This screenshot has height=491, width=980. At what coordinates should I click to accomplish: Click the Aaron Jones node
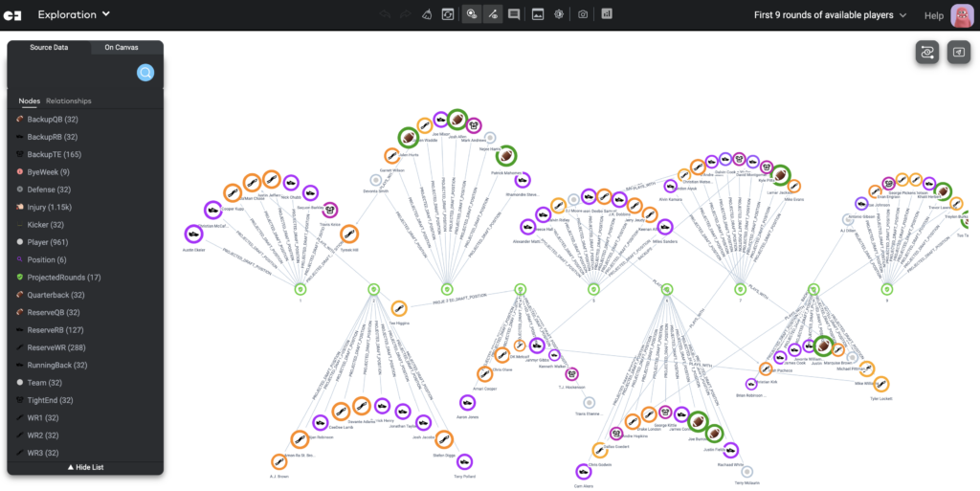pos(467,402)
